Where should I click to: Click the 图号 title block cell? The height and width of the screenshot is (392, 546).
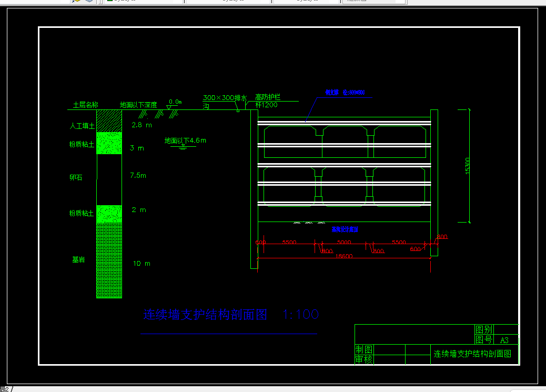tap(484, 339)
